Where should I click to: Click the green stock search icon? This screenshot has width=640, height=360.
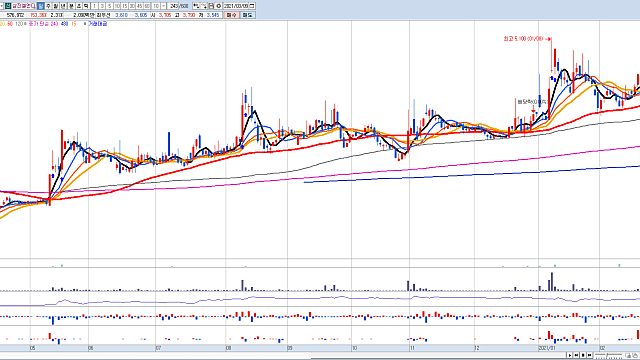(x=7, y=6)
